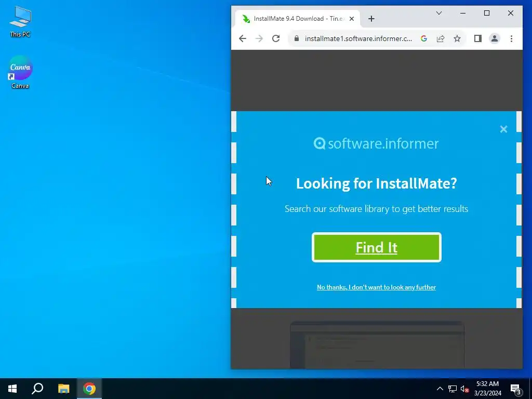Minimize the Chrome window
This screenshot has width=532, height=399.
(x=463, y=13)
